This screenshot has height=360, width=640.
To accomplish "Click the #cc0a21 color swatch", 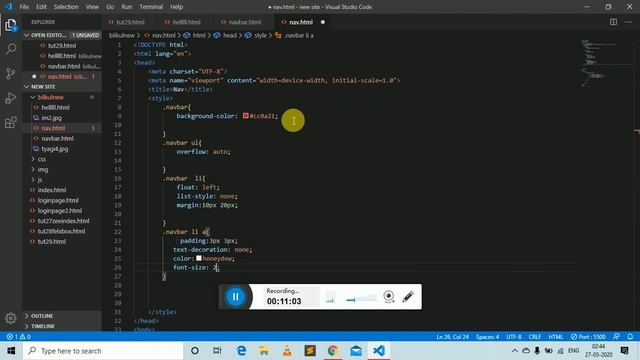I will click(x=246, y=116).
